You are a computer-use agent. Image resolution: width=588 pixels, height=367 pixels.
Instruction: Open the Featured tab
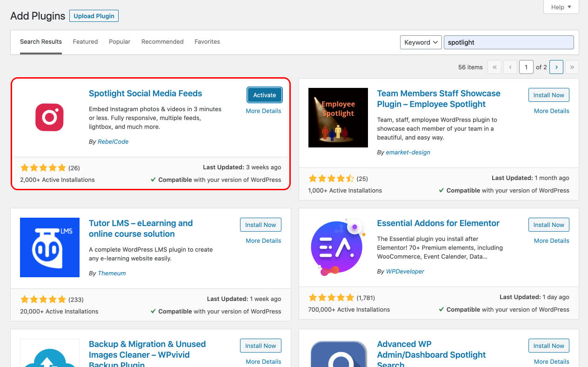click(x=85, y=42)
